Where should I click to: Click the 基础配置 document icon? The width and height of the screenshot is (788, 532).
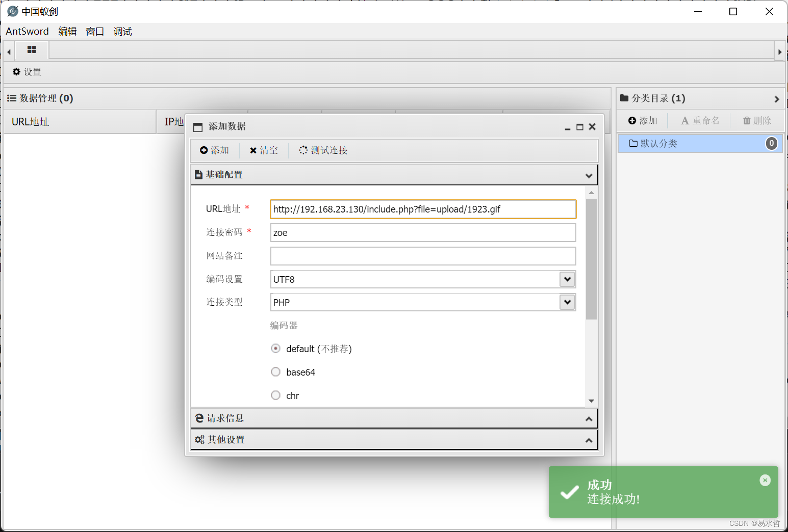click(198, 175)
